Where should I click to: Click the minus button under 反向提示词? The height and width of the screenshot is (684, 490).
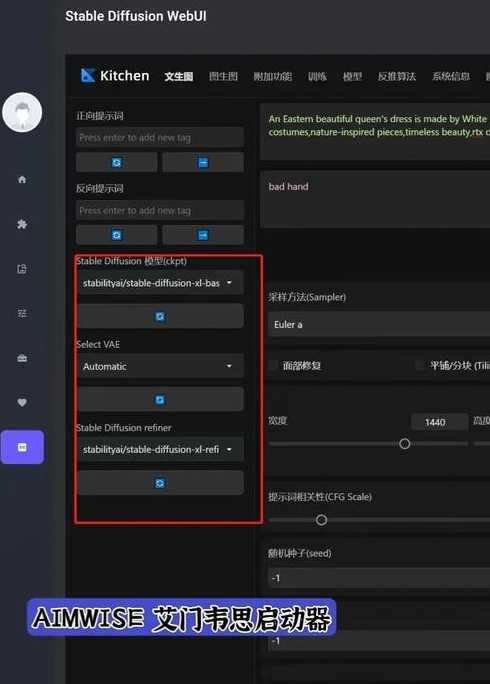click(203, 235)
